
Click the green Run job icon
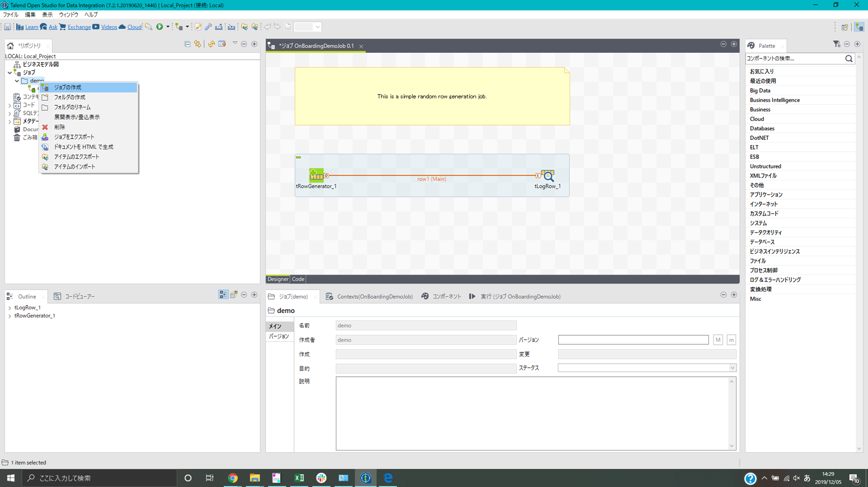pos(160,27)
